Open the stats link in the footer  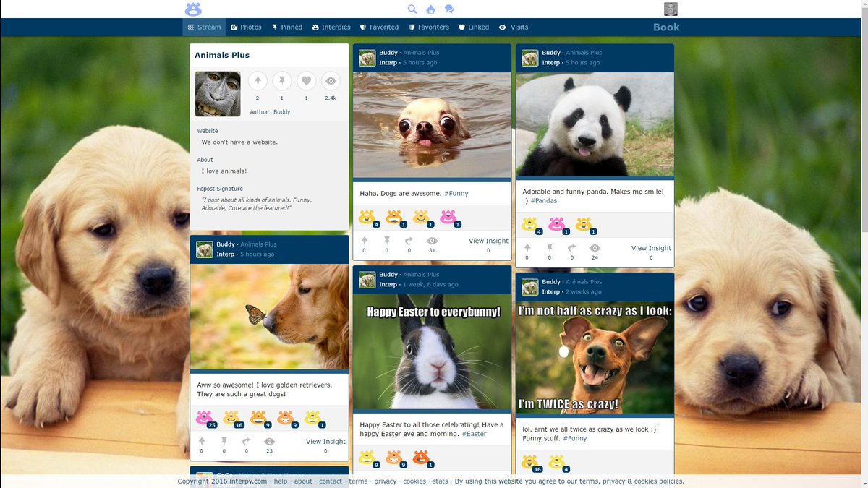440,481
